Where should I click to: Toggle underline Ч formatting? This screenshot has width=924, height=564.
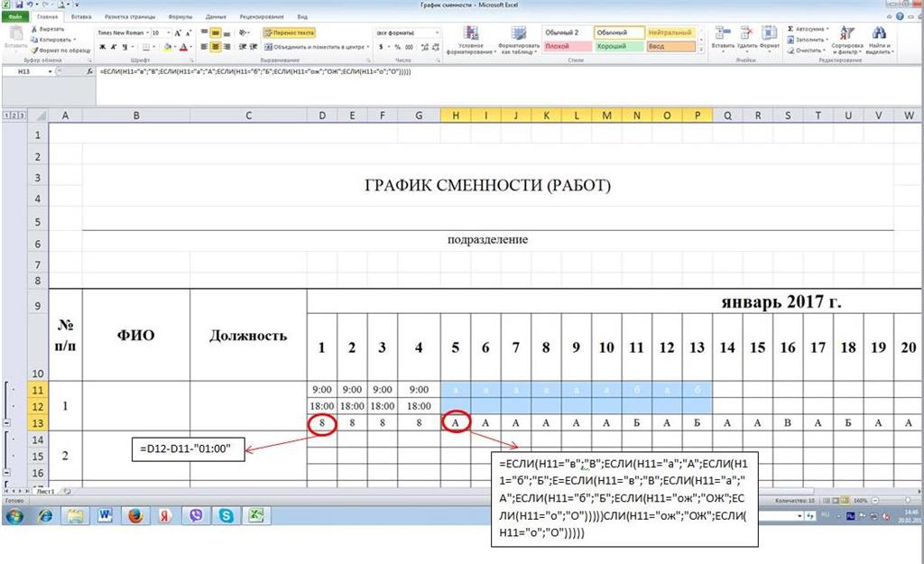pos(125,47)
